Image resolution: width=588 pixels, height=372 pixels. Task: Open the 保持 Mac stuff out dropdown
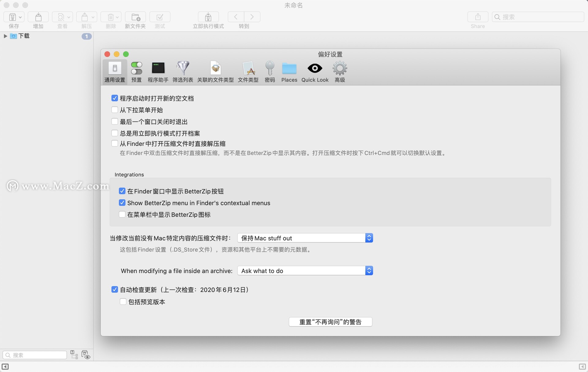pyautogui.click(x=305, y=238)
